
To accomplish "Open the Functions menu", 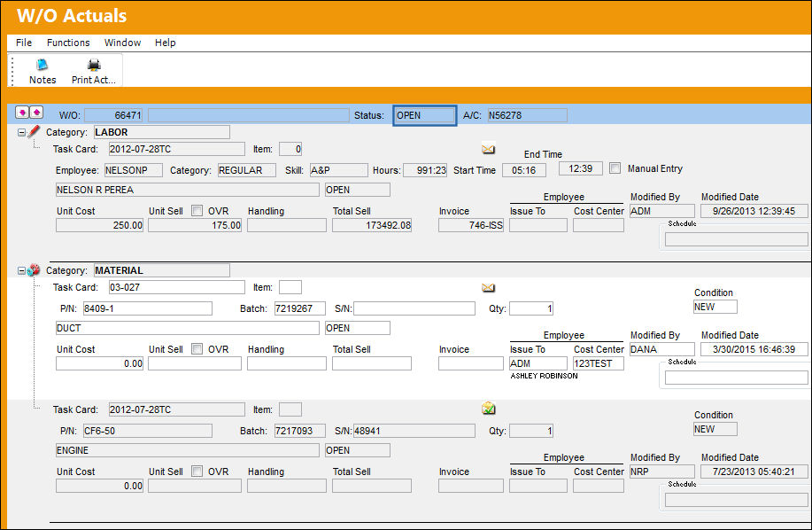I will click(x=68, y=43).
